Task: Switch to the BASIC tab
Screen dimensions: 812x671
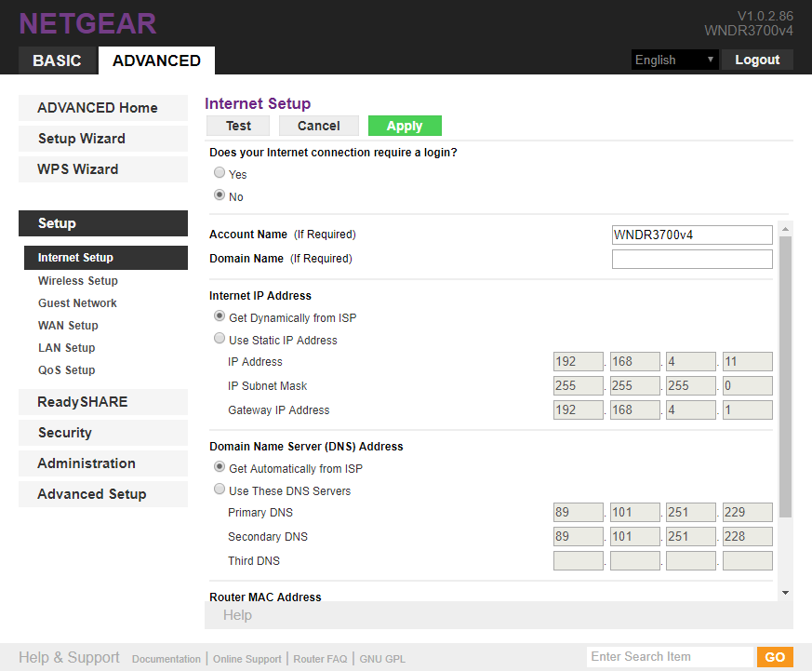Action: tap(57, 60)
